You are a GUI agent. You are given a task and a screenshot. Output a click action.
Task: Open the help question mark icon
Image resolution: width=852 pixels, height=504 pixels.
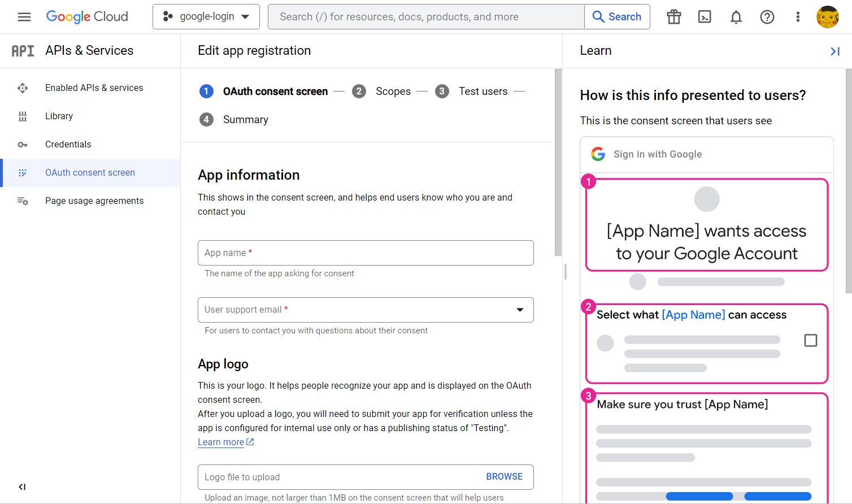767,17
